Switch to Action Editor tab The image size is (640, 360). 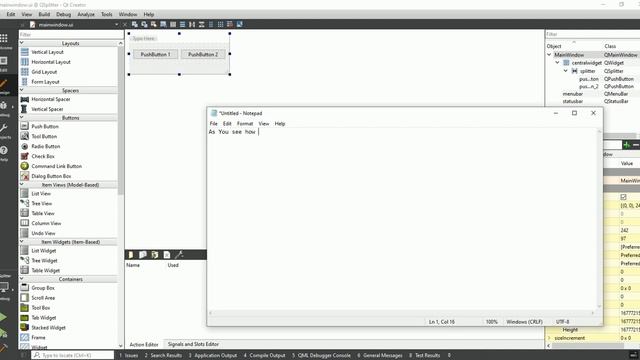(144, 344)
